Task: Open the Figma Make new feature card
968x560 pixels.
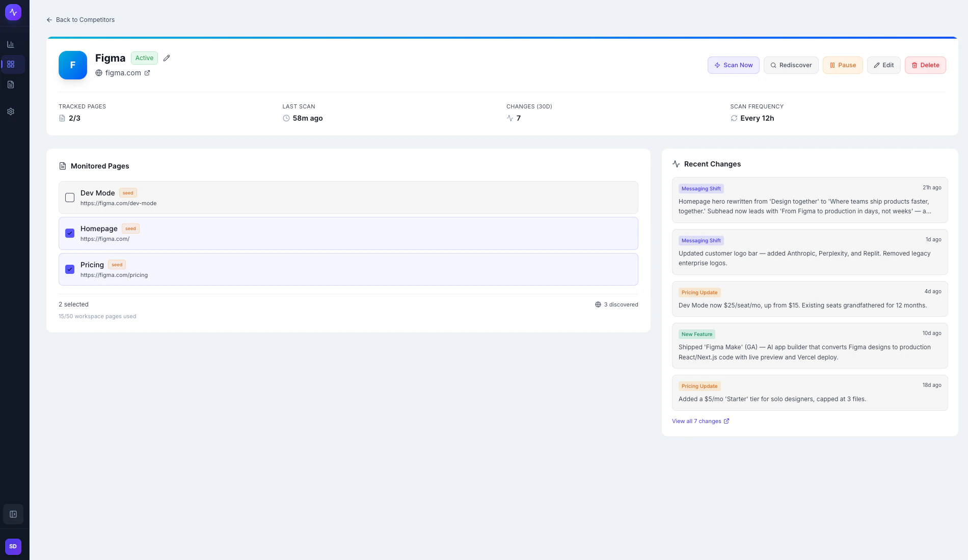Action: click(810, 346)
